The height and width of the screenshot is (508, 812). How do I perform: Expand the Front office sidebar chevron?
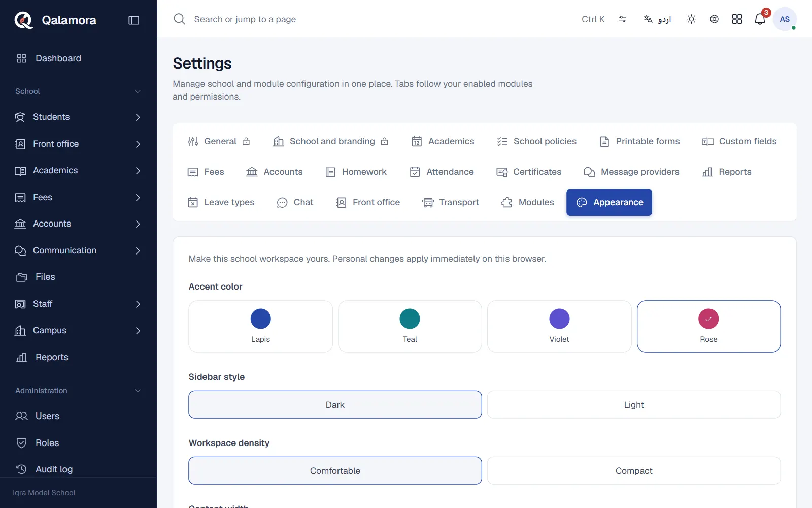point(138,144)
